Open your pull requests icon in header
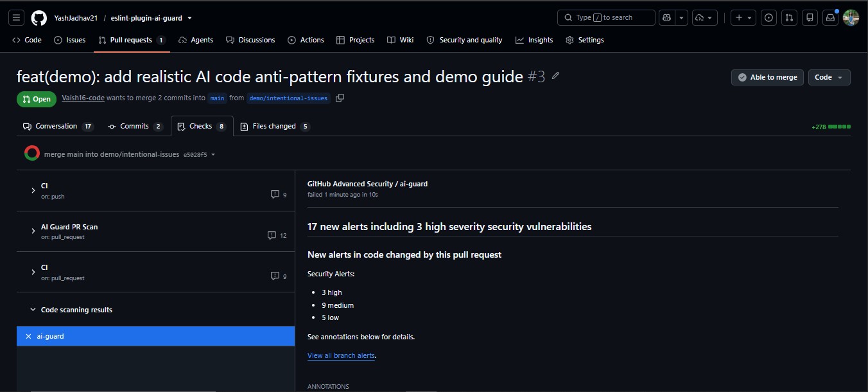 tap(790, 17)
